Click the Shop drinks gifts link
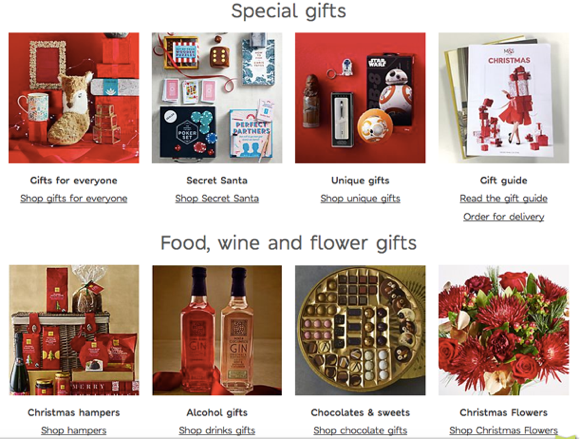 click(217, 430)
